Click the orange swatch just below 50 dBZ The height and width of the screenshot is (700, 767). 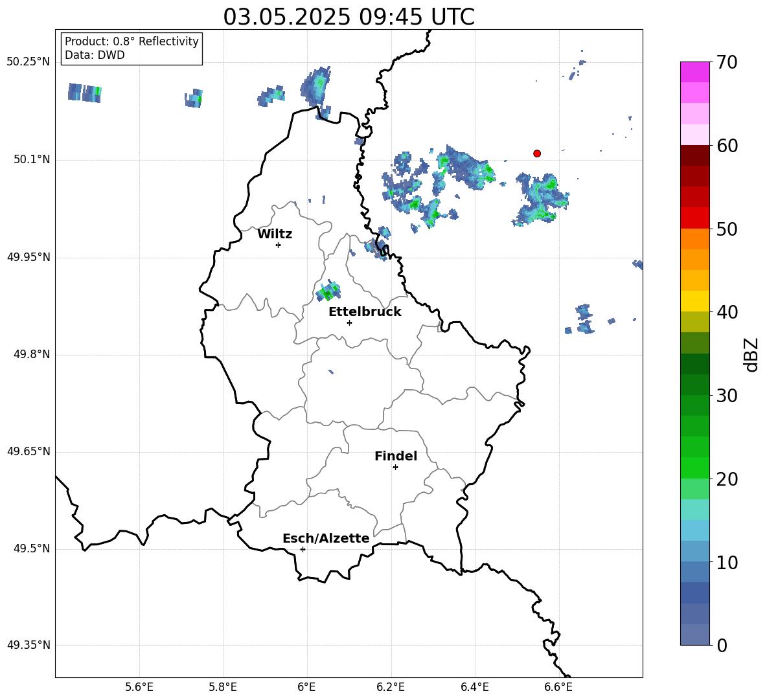(695, 239)
